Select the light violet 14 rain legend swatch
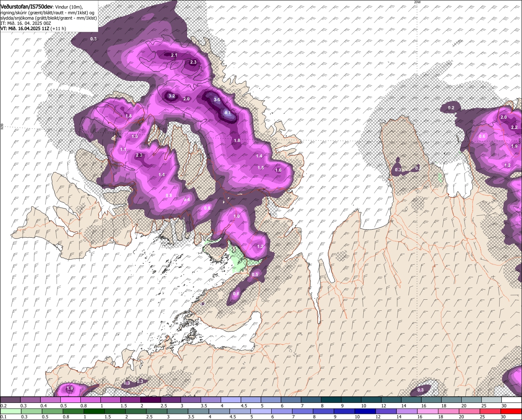Viewport: 522px width, 420px height. 407,411
